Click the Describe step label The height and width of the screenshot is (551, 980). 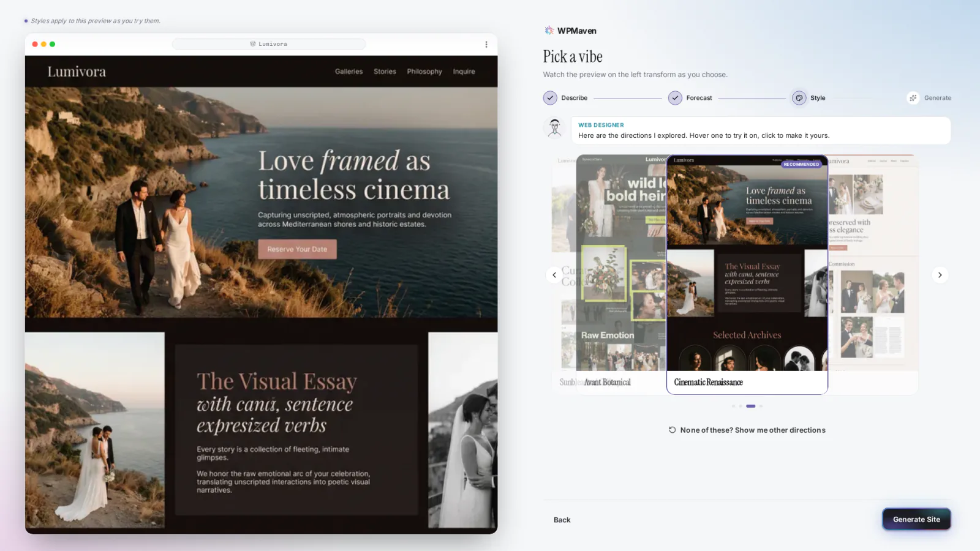coord(574,98)
